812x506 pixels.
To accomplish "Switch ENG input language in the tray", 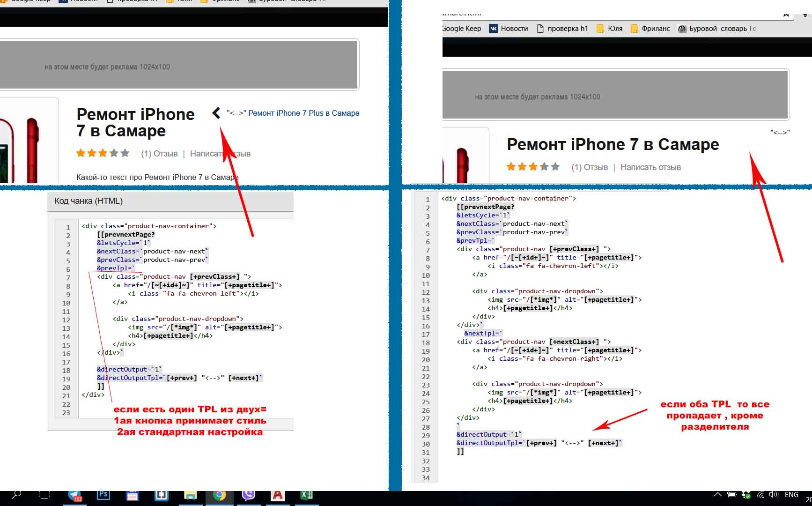I will click(791, 495).
